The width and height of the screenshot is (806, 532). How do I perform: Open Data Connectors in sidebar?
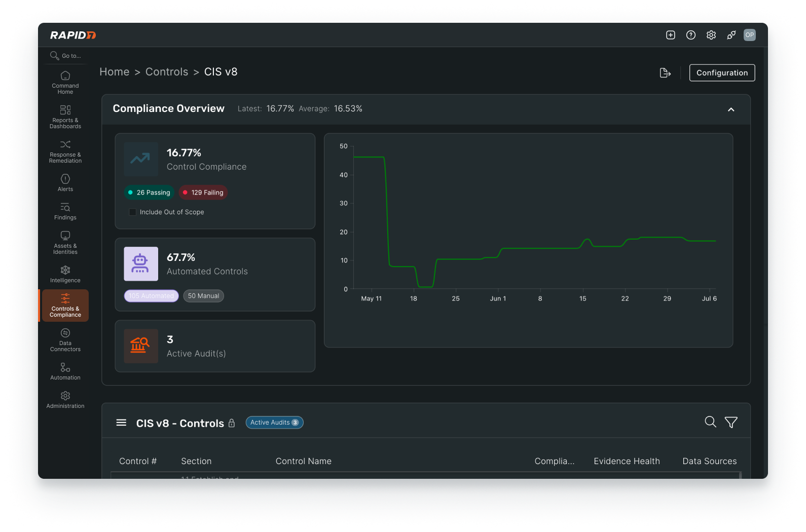point(65,340)
